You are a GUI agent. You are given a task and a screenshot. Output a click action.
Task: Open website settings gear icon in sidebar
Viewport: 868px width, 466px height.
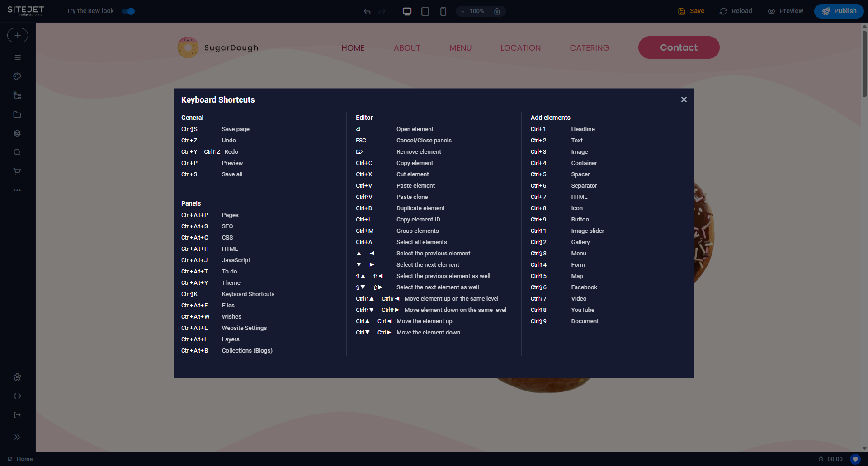click(17, 377)
